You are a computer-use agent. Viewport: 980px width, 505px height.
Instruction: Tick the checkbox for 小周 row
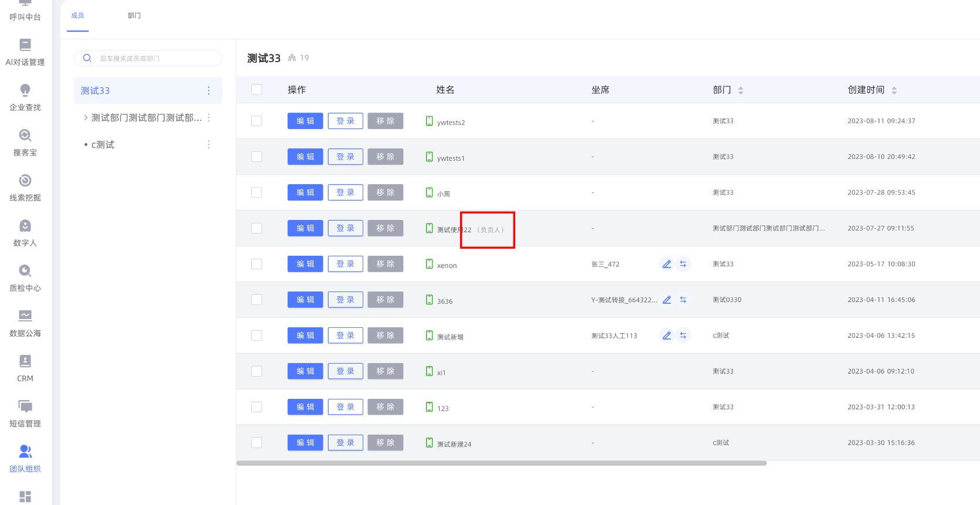[x=256, y=192]
